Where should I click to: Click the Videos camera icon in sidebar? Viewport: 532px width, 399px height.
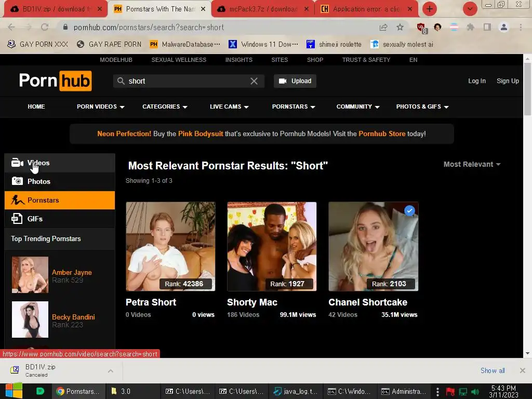[x=17, y=163]
